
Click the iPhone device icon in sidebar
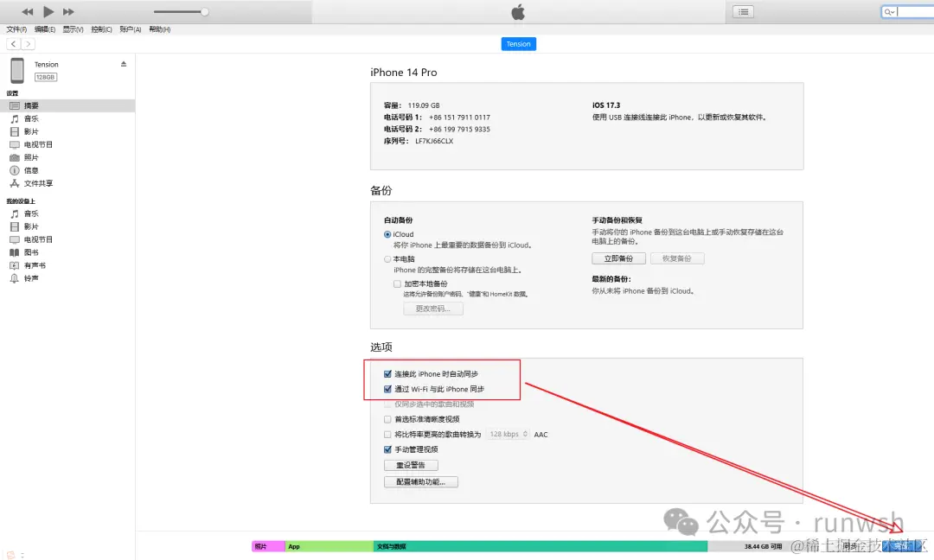tap(17, 70)
